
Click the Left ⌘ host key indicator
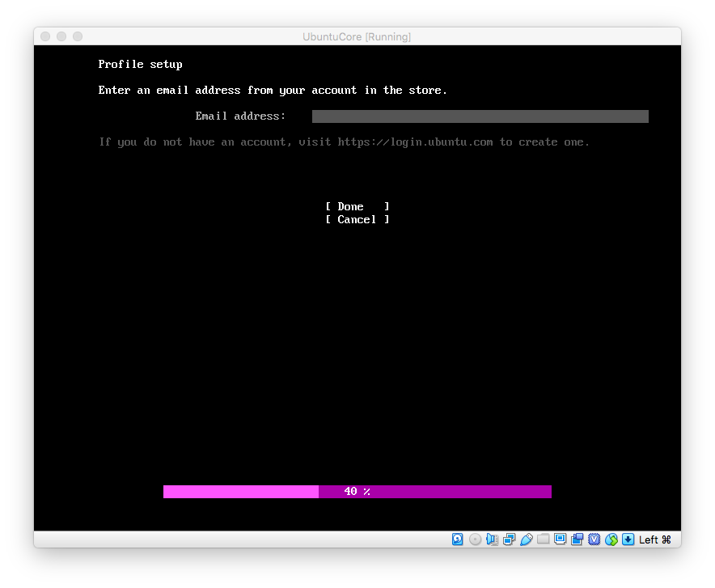tap(655, 539)
